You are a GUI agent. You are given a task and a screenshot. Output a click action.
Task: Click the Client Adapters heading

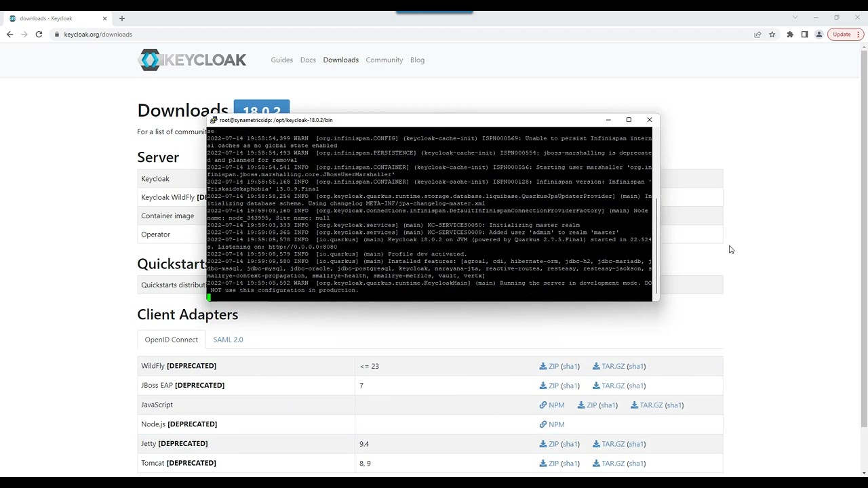[188, 314]
